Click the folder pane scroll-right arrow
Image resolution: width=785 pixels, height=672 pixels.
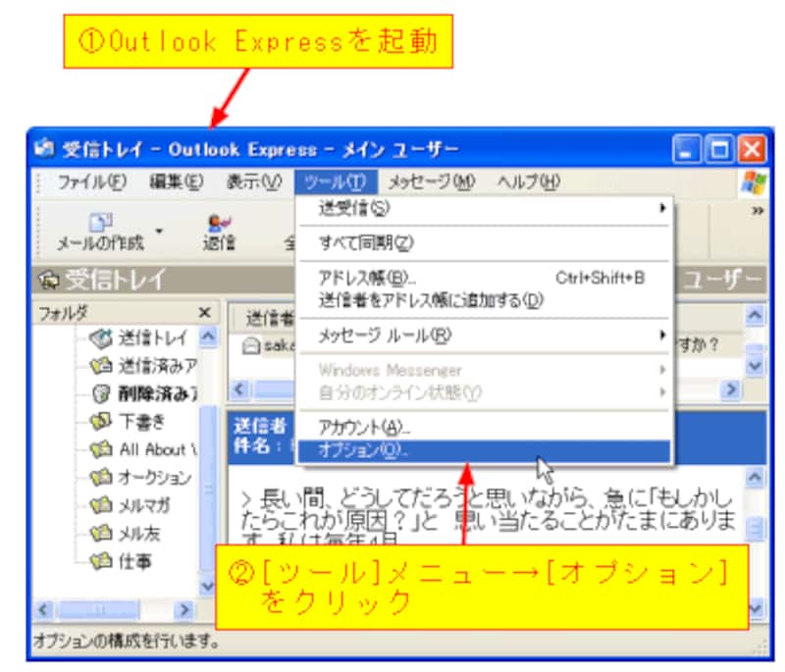point(184,609)
